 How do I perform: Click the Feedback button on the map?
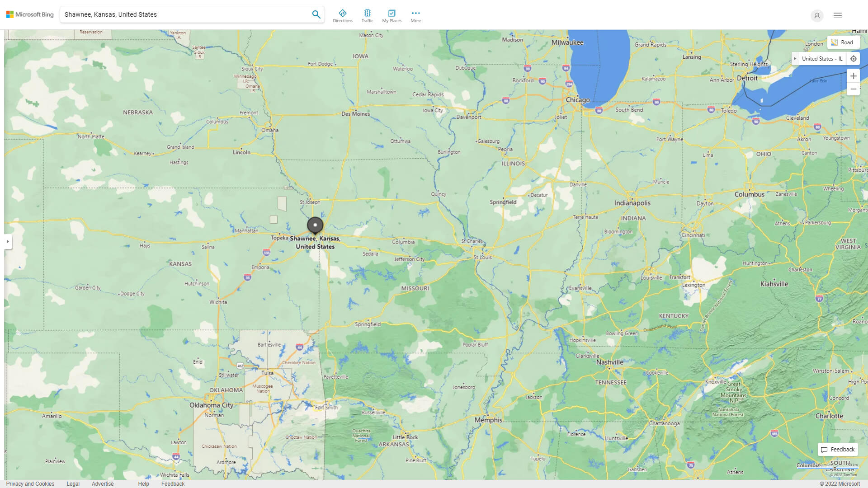(837, 449)
